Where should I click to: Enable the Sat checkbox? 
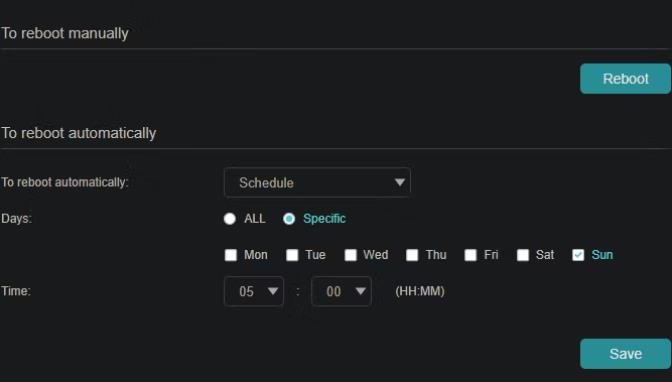[523, 255]
